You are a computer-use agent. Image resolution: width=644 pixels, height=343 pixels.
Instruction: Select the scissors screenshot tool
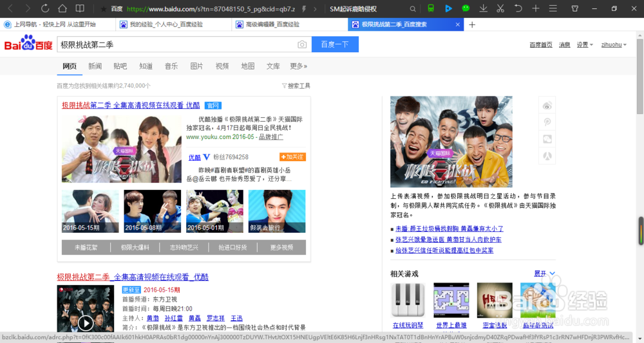pyautogui.click(x=500, y=8)
